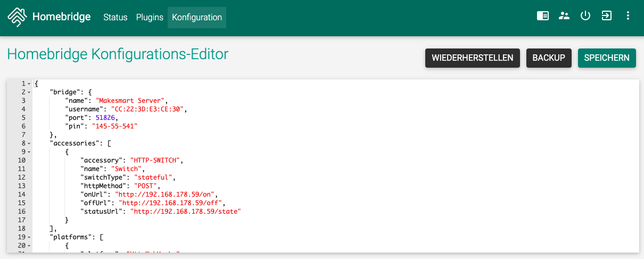This screenshot has height=259, width=644.
Task: Click the Homebridge Konfigurations-Editor heading
Action: pyautogui.click(x=118, y=54)
